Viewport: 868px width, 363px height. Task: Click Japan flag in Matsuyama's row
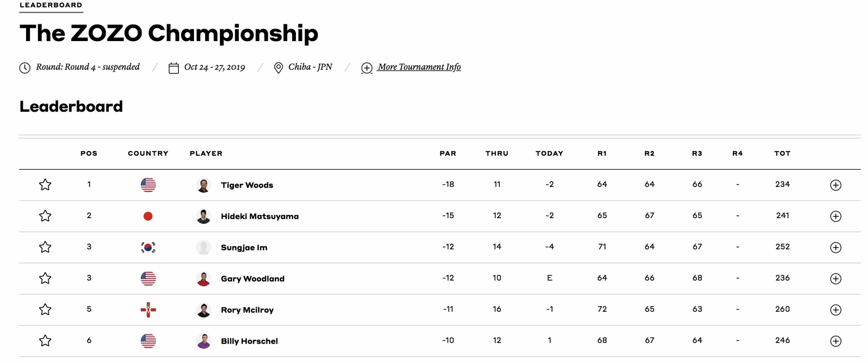[x=148, y=216]
